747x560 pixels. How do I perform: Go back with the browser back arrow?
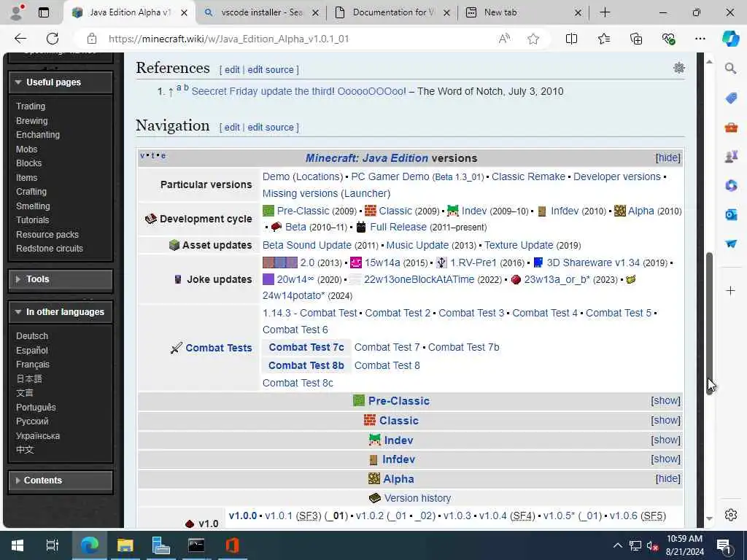pos(20,39)
